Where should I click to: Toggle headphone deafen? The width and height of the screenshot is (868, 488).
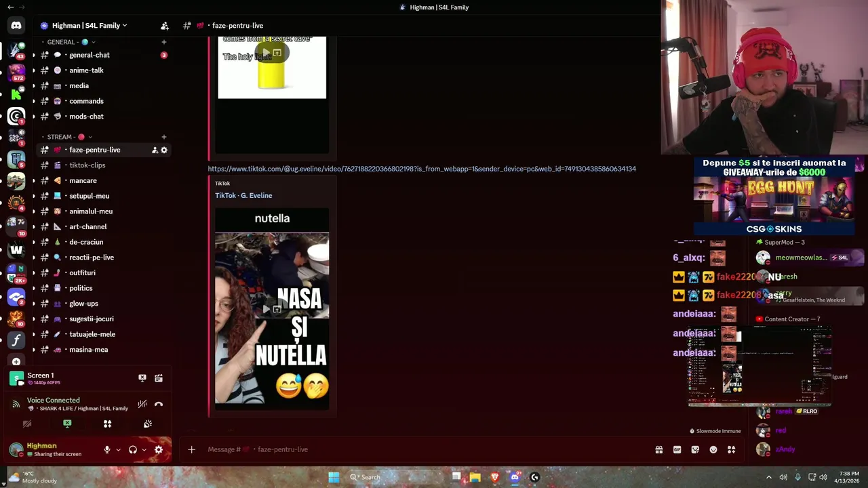click(x=133, y=449)
